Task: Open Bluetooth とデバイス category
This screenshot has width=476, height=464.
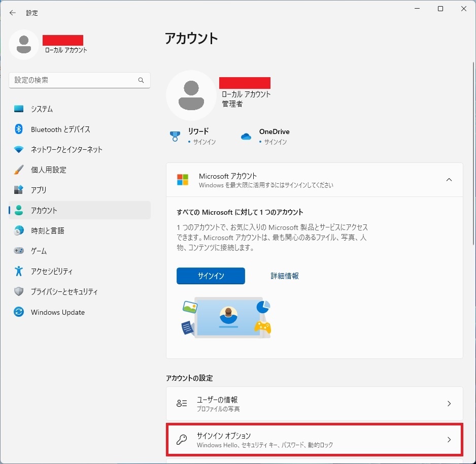Action: coord(80,129)
